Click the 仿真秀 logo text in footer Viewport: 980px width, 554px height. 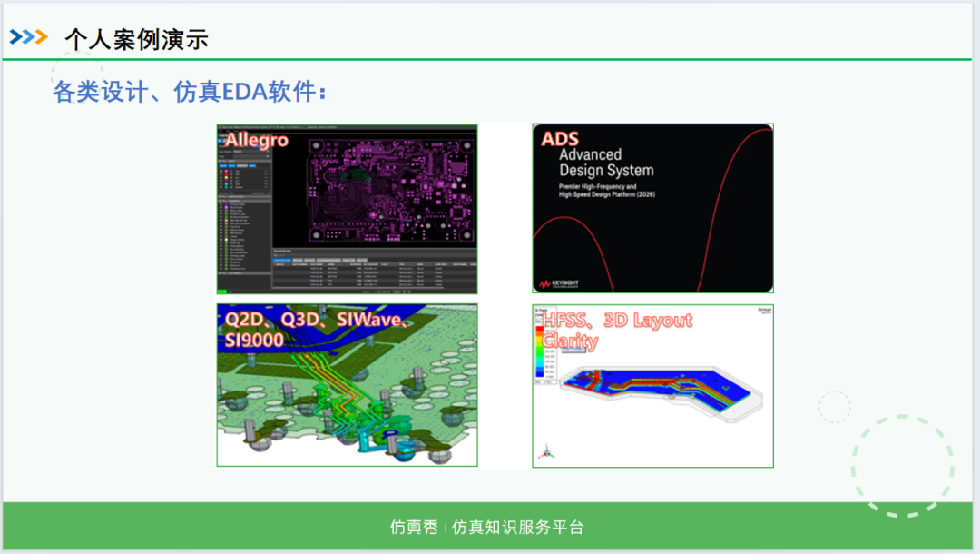[x=414, y=527]
